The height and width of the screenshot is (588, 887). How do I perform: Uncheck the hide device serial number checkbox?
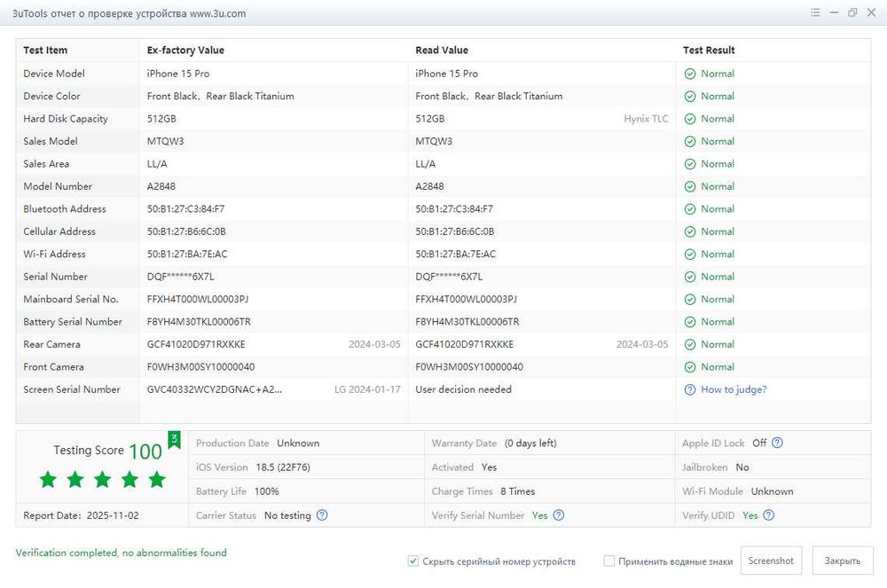point(413,561)
